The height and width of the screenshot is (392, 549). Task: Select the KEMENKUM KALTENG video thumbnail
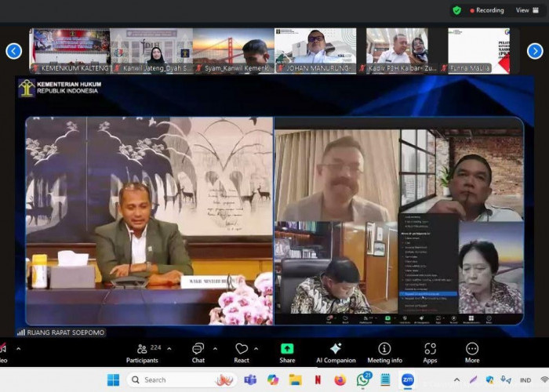(71, 51)
